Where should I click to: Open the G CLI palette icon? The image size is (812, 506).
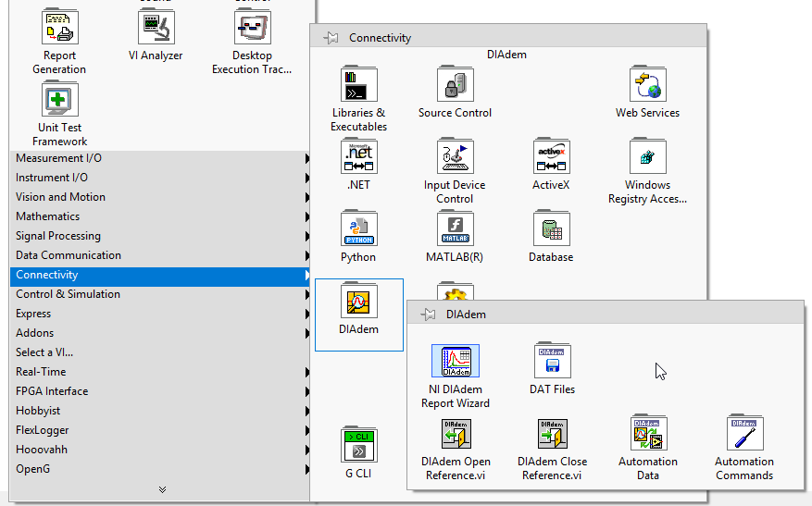pos(358,445)
